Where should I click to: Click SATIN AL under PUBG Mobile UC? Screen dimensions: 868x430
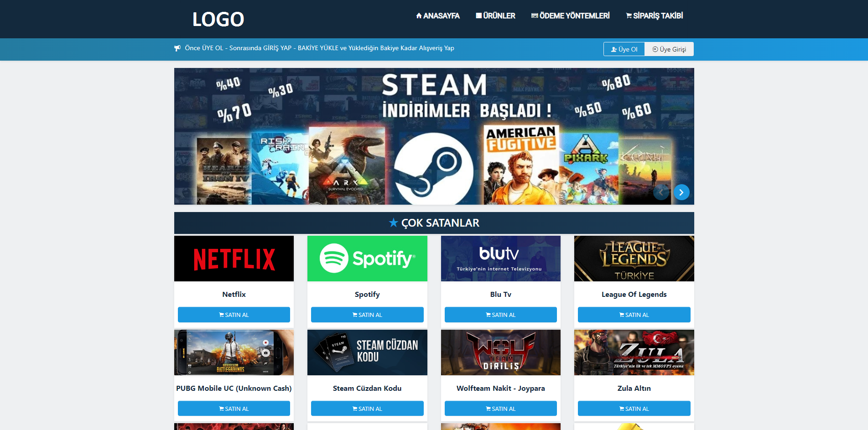[x=234, y=409]
